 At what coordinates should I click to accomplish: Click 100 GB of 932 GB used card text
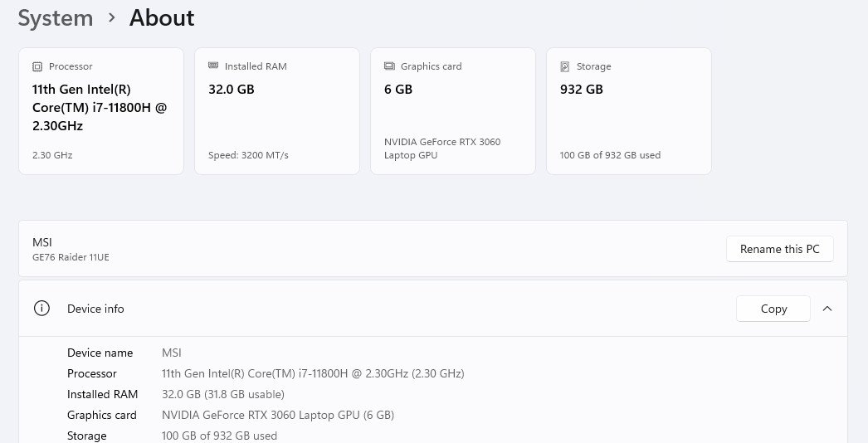click(610, 155)
